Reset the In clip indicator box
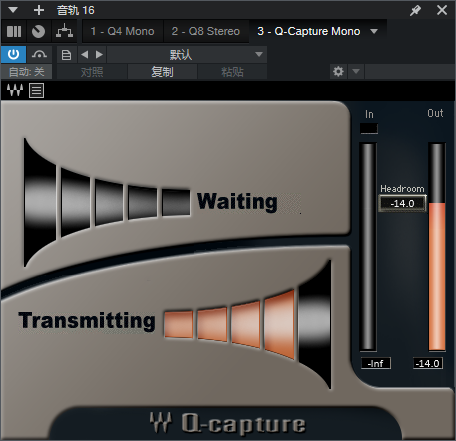Viewport: 456px width, 441px height. tap(369, 128)
